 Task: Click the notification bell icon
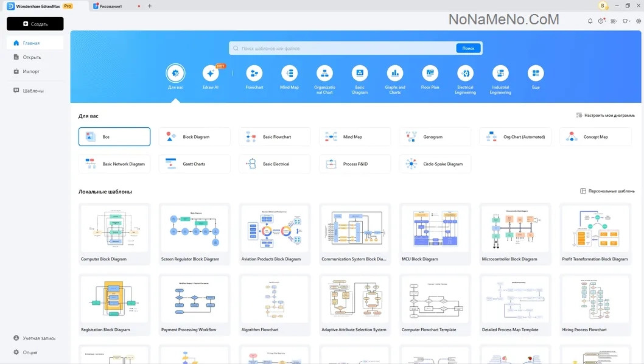point(590,21)
